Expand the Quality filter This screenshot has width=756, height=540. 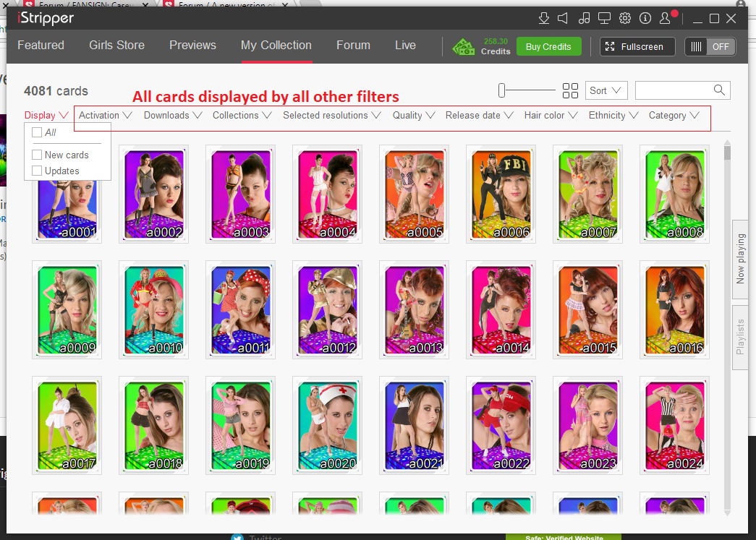pos(414,116)
